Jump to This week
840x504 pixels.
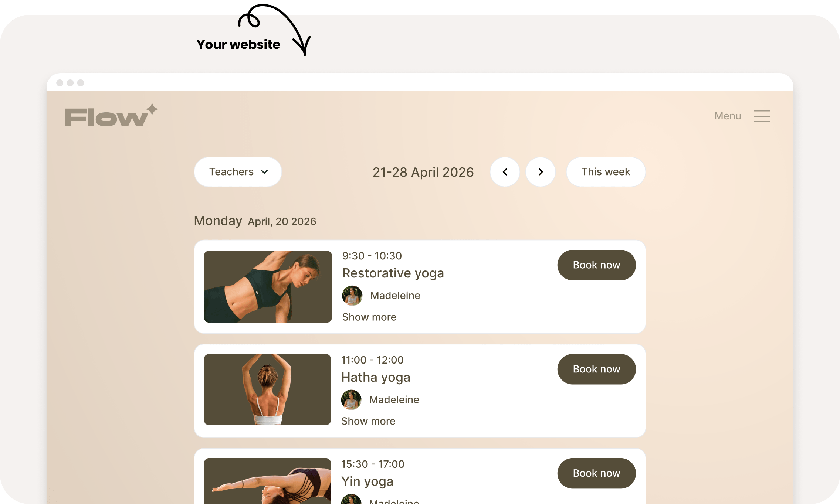606,172
